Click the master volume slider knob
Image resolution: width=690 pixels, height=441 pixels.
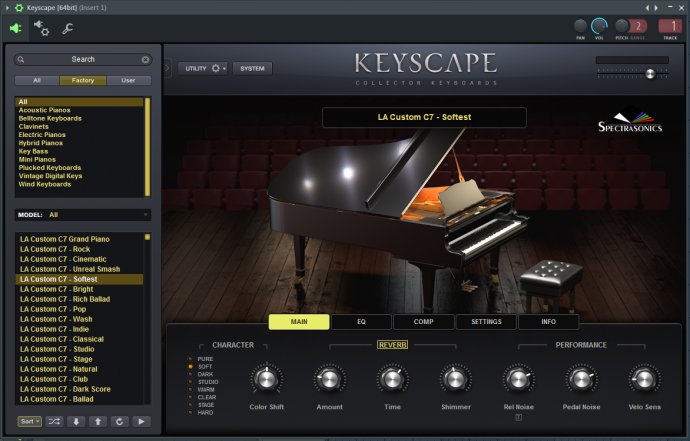point(650,74)
